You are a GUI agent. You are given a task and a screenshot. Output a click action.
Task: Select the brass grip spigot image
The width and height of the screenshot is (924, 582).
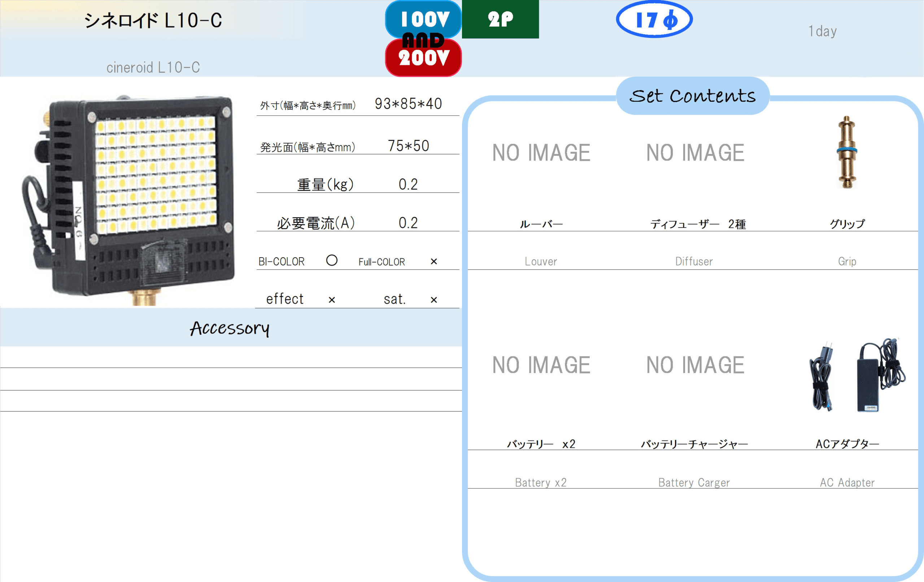[847, 152]
